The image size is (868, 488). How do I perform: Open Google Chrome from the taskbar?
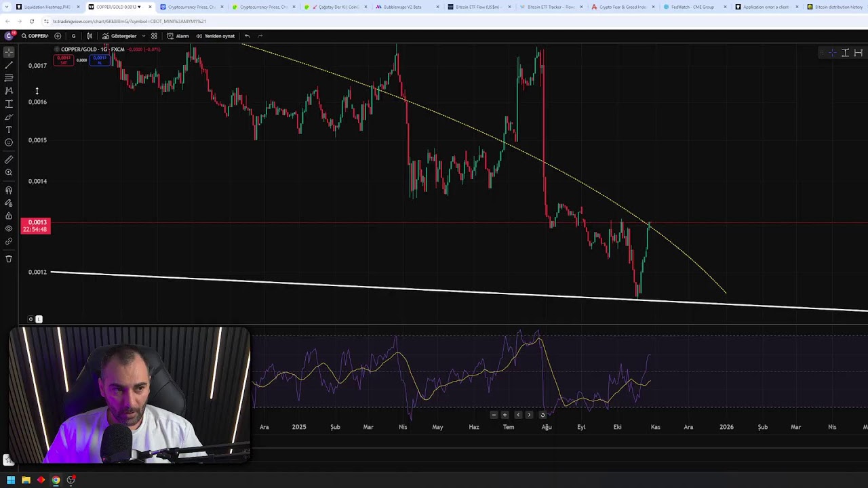point(56,480)
